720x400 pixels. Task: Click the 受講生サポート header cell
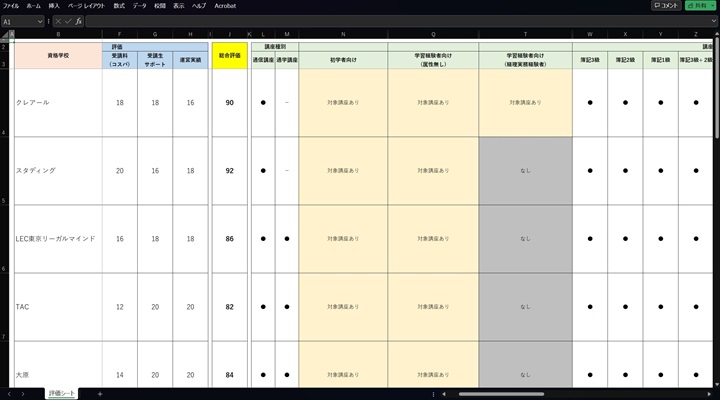pyautogui.click(x=155, y=60)
